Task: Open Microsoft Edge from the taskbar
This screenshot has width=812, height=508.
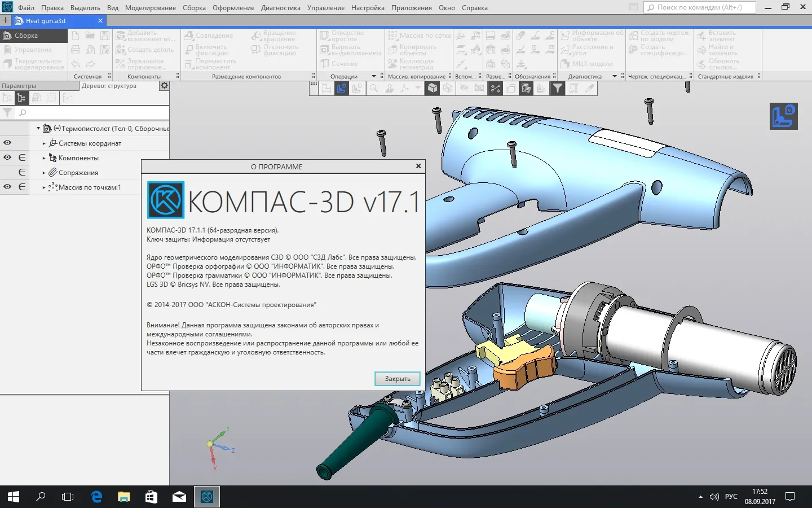Action: pyautogui.click(x=96, y=497)
